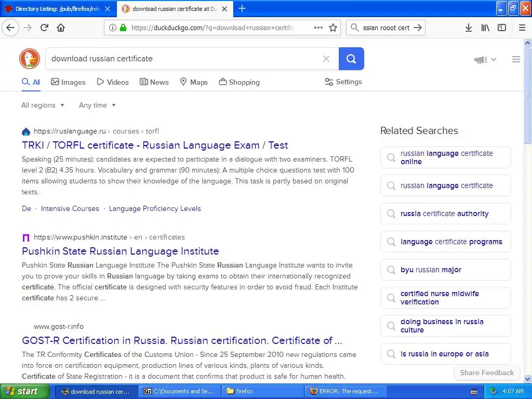The width and height of the screenshot is (532, 399).
Task: Switch to the firefox folder taskbar window
Action: 262,392
